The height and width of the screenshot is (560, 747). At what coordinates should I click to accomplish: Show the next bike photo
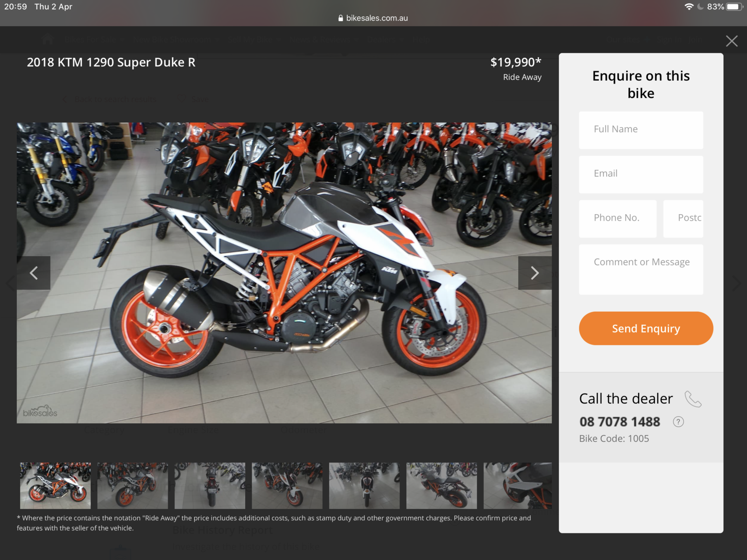[535, 273]
